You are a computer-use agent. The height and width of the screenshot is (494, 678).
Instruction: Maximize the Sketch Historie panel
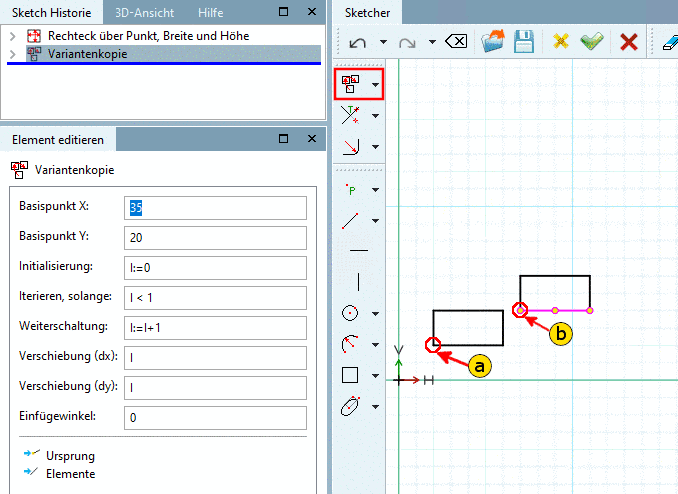pos(283,12)
